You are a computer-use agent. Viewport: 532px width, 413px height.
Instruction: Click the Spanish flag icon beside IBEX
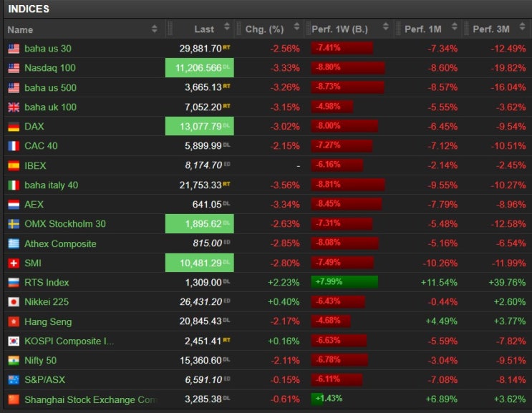tap(14, 165)
